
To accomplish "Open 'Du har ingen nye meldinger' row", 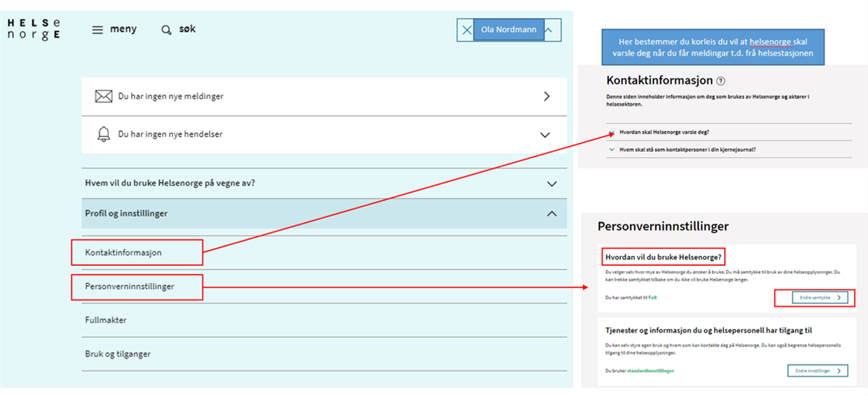I will point(324,96).
